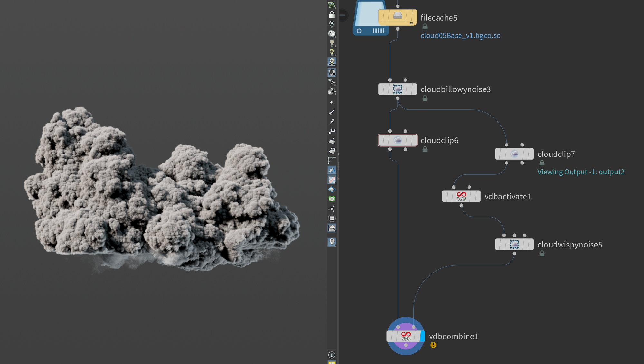This screenshot has height=364, width=644.
Task: Click the Viewing Output -1: output2 text
Action: (581, 172)
